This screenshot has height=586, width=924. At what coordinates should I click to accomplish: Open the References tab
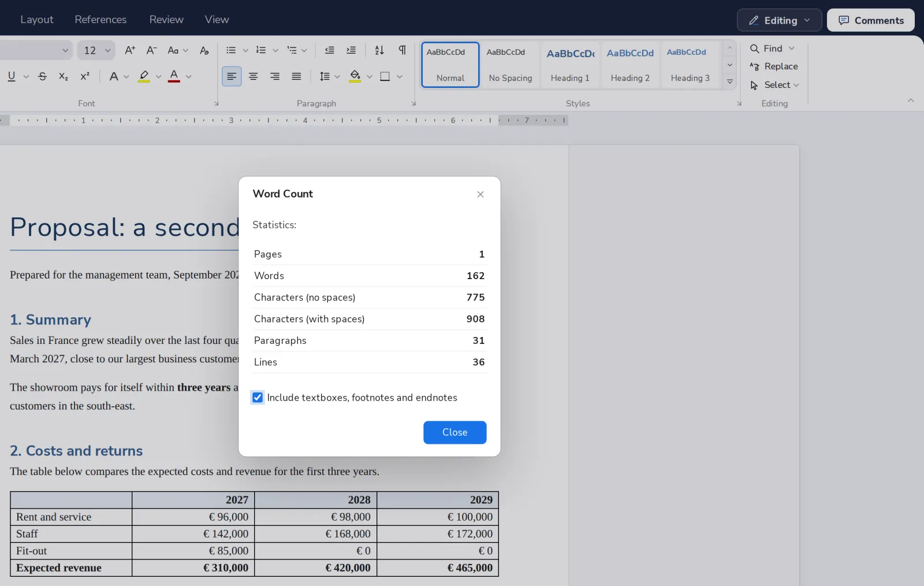point(100,19)
